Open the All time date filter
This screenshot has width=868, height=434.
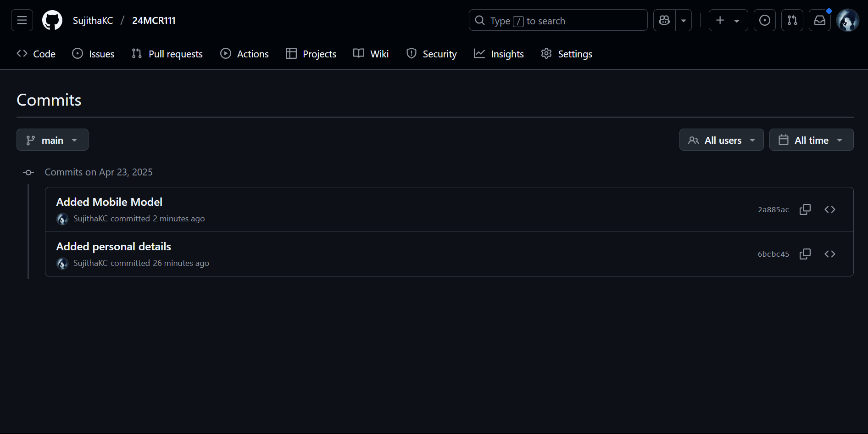coord(811,140)
